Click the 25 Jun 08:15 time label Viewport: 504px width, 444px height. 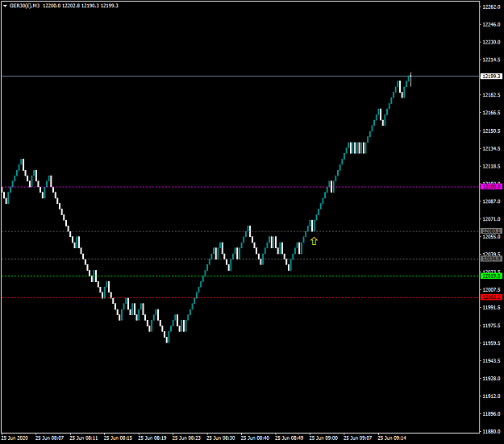click(118, 438)
